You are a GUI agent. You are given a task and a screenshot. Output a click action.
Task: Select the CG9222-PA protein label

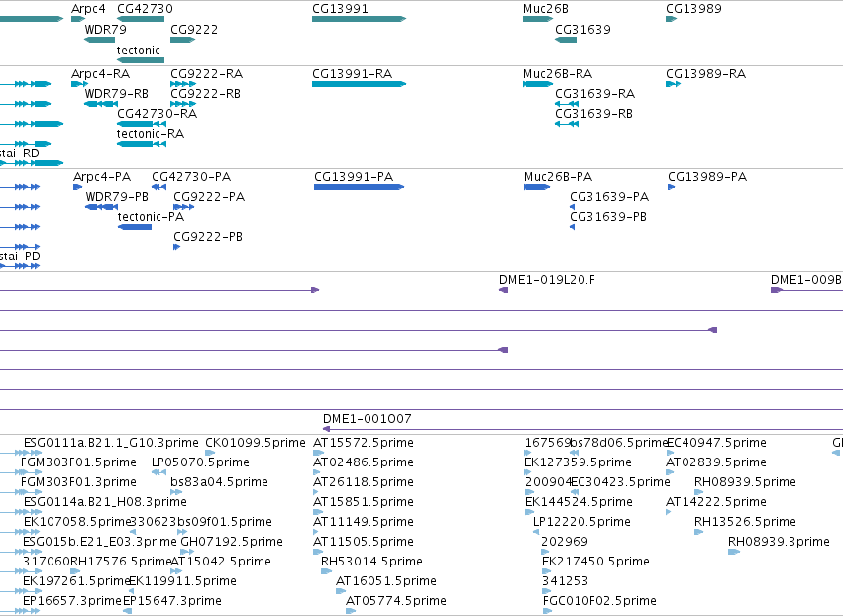pos(209,197)
